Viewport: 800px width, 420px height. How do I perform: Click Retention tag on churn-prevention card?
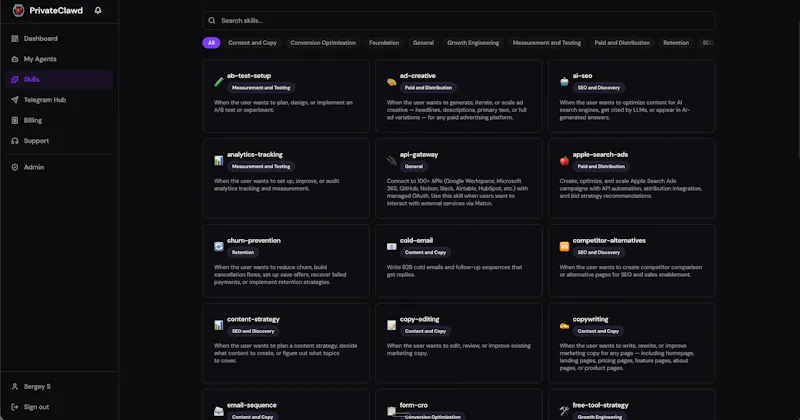click(243, 252)
